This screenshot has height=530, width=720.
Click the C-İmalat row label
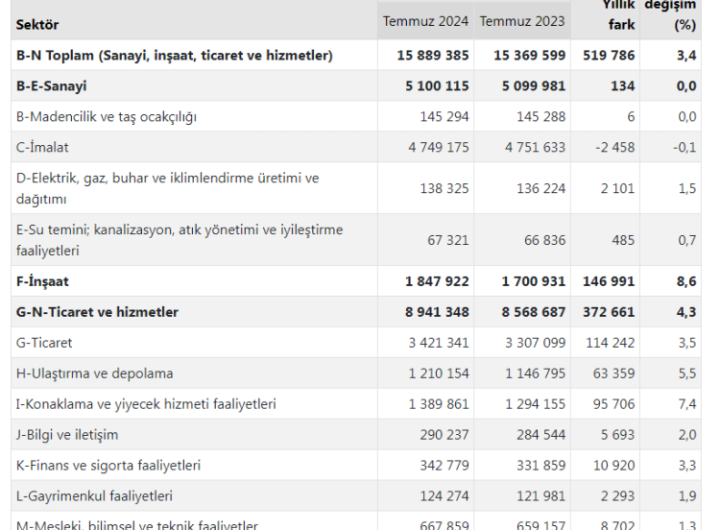click(x=42, y=148)
